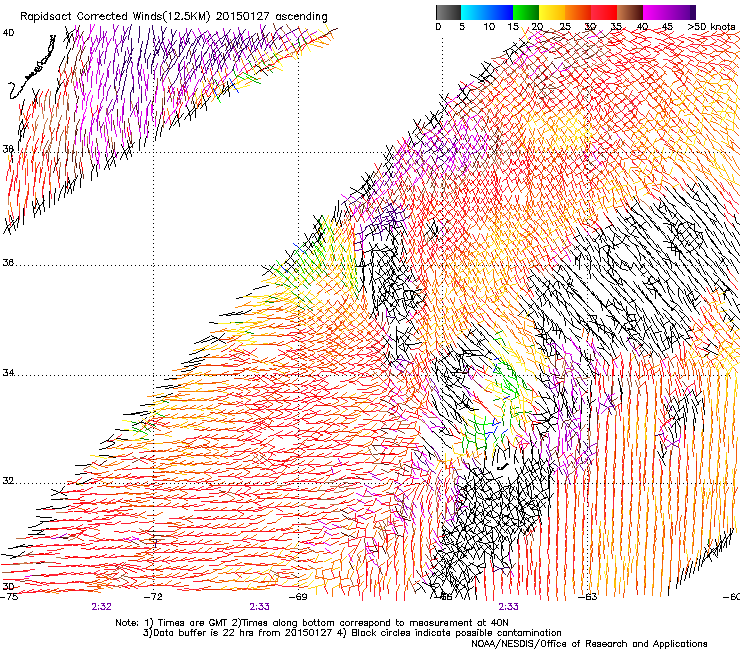Click the longitude label -69
740x650 pixels.
[298, 597]
